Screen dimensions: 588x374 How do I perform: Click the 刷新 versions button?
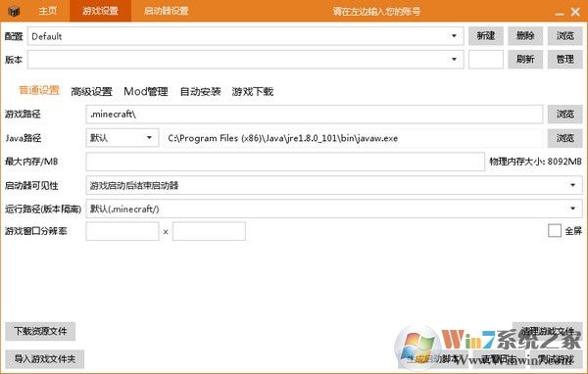coord(525,60)
